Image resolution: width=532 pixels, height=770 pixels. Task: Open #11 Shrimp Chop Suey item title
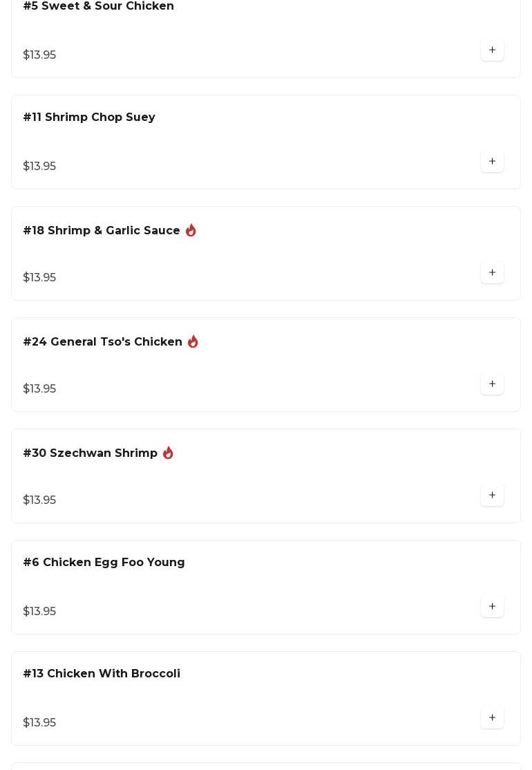click(x=89, y=118)
